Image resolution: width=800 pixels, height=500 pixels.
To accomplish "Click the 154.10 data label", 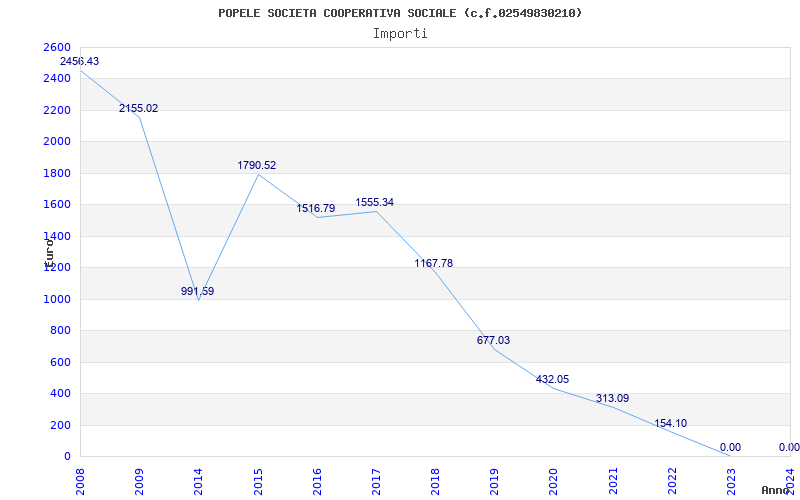I will click(670, 424).
